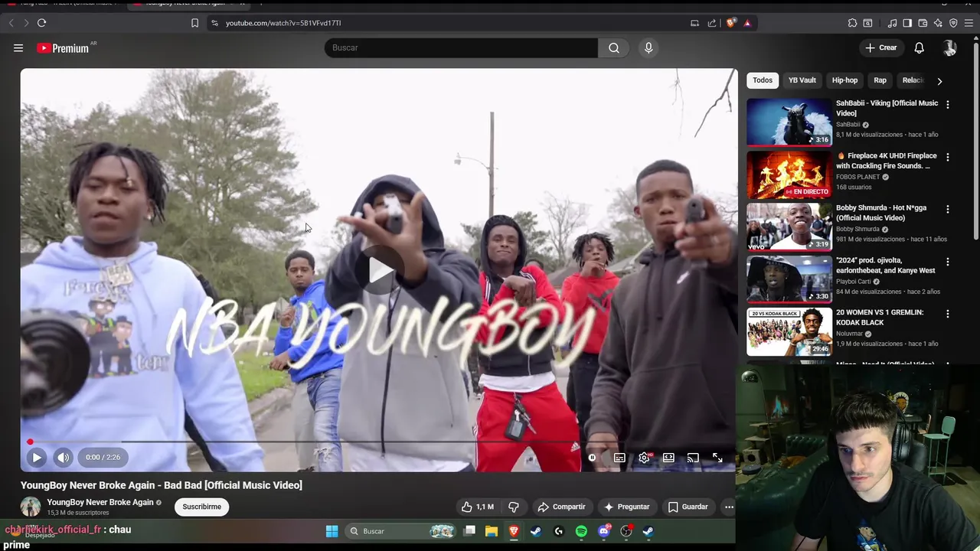Screen dimensions: 980x551
Task: Cast video to a device
Action: (693, 458)
